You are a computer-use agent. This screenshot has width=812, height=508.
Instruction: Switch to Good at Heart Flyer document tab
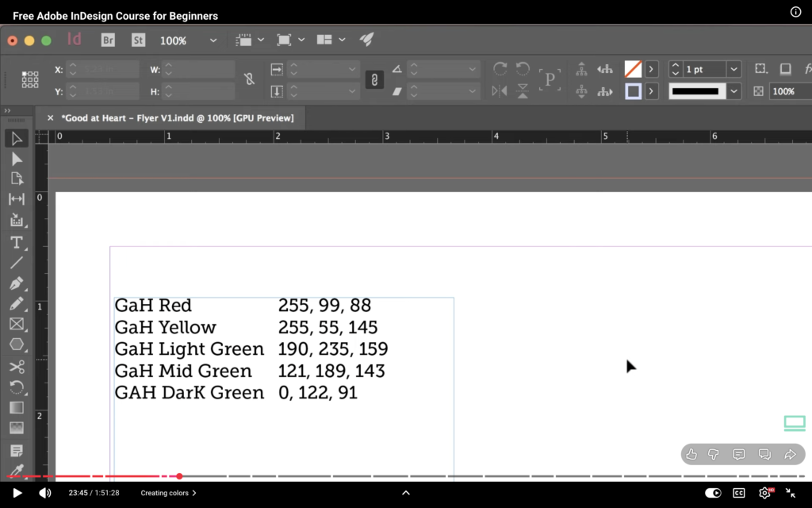click(177, 118)
